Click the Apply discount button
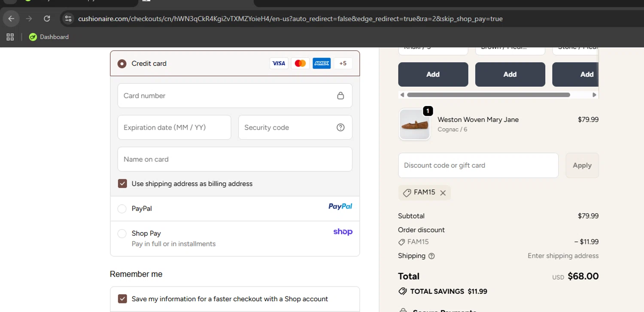Screen dimensions: 644x312 pos(582,165)
